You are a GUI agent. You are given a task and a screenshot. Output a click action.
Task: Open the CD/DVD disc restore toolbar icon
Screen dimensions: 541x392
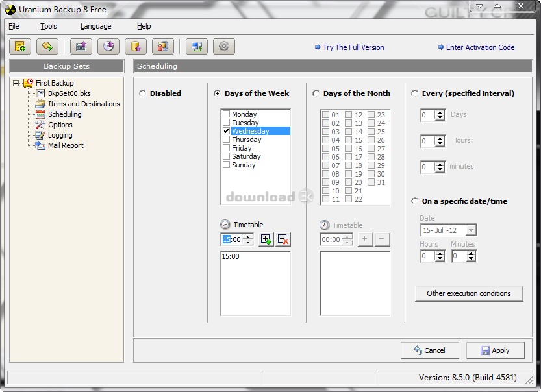pos(108,47)
